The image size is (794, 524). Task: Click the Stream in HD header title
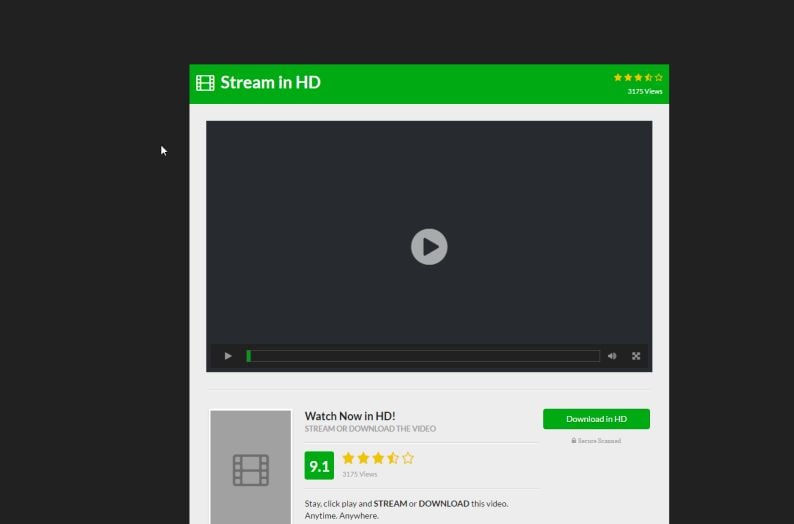pyautogui.click(x=270, y=82)
